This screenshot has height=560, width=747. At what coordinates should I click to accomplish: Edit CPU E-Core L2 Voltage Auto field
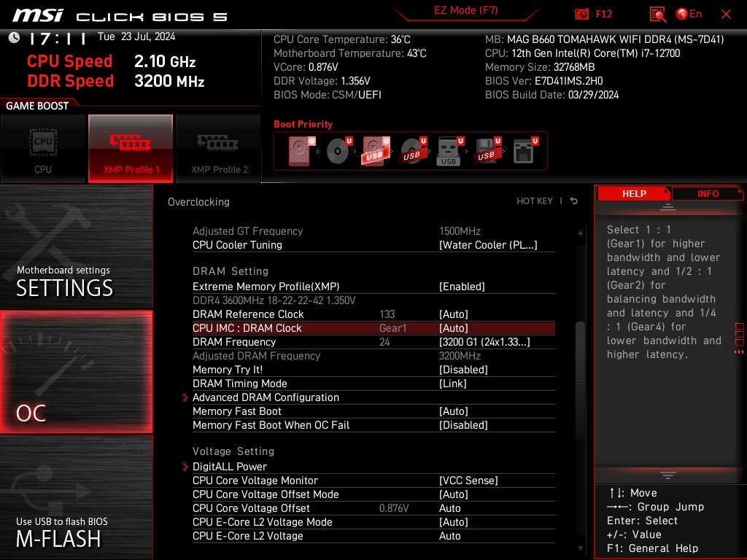coord(449,536)
